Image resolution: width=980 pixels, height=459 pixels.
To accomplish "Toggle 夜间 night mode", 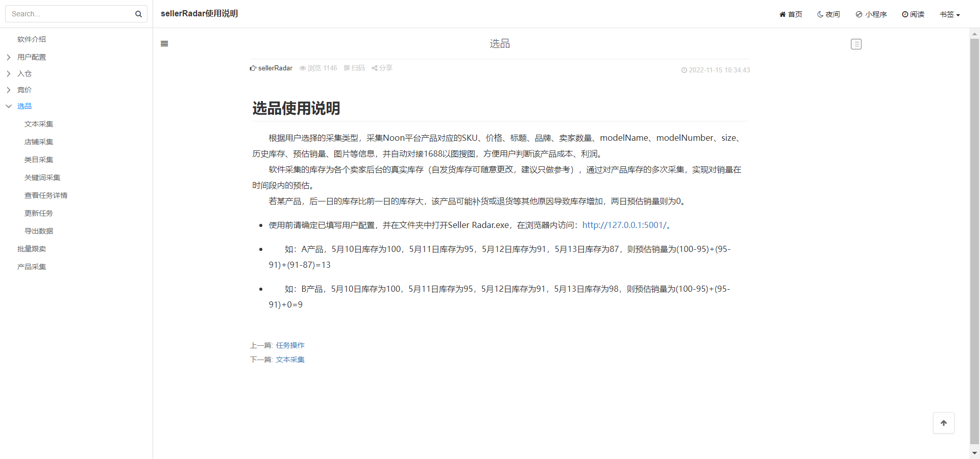I will pyautogui.click(x=828, y=14).
